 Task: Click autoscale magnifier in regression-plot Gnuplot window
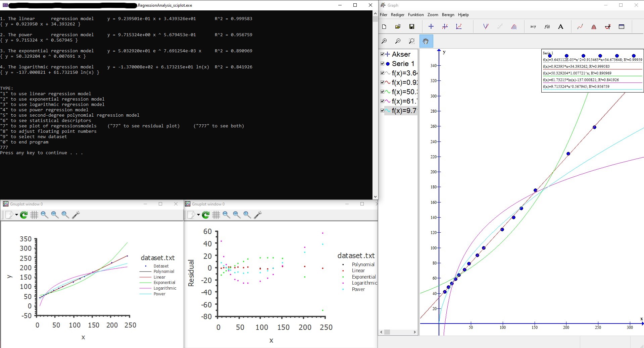(65, 215)
